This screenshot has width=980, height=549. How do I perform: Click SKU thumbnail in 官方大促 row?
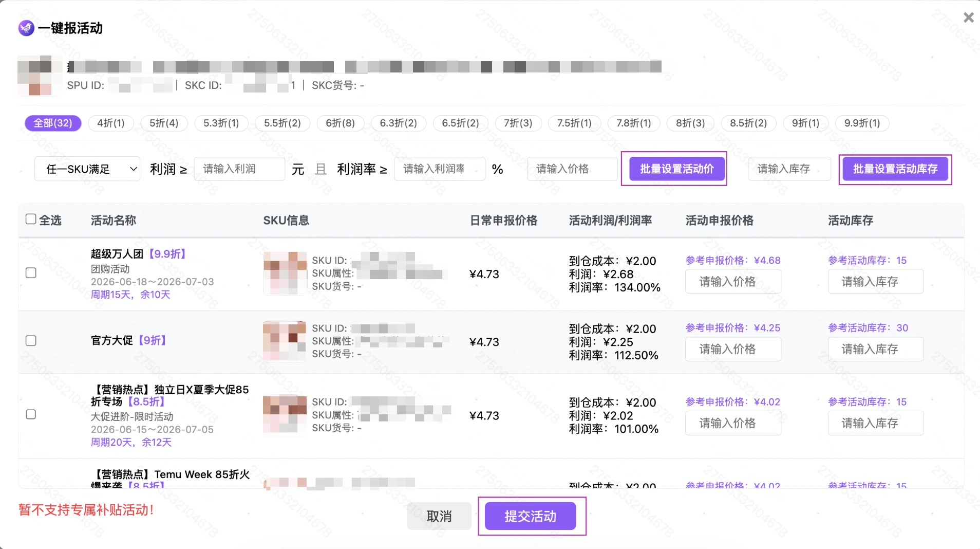point(285,341)
